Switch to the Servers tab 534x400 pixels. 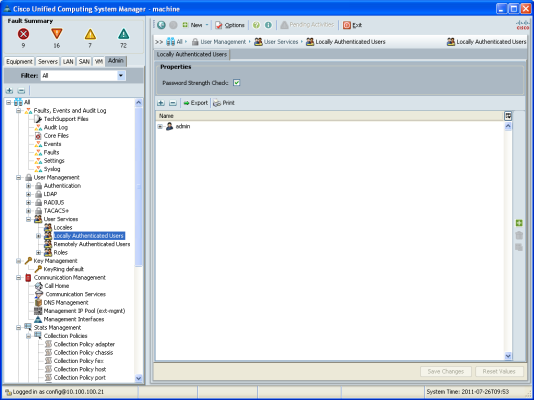coord(48,62)
